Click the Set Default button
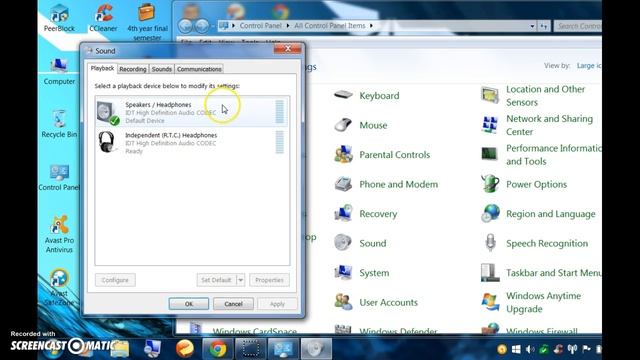The image size is (640, 360). pyautogui.click(x=216, y=280)
